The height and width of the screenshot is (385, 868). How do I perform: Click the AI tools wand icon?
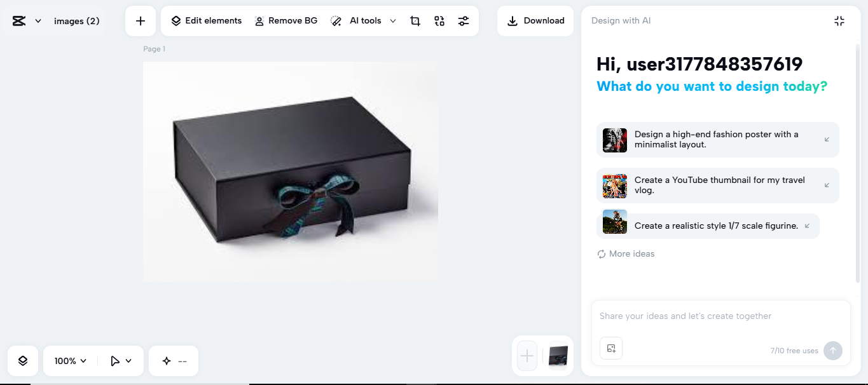click(x=336, y=20)
